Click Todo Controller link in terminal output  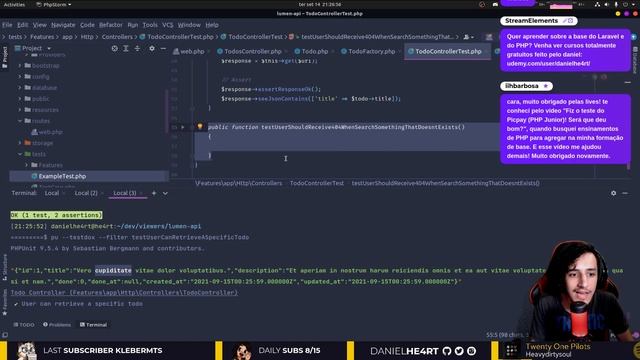tap(124, 293)
